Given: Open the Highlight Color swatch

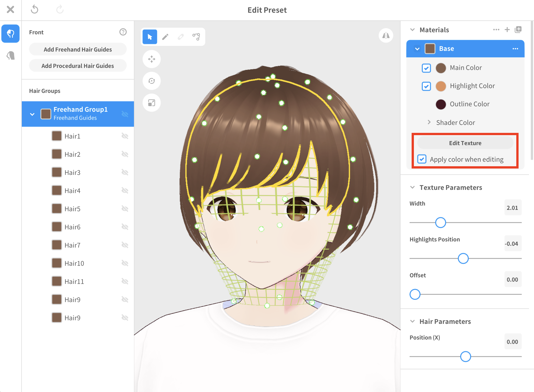Looking at the screenshot, I should pyautogui.click(x=441, y=86).
